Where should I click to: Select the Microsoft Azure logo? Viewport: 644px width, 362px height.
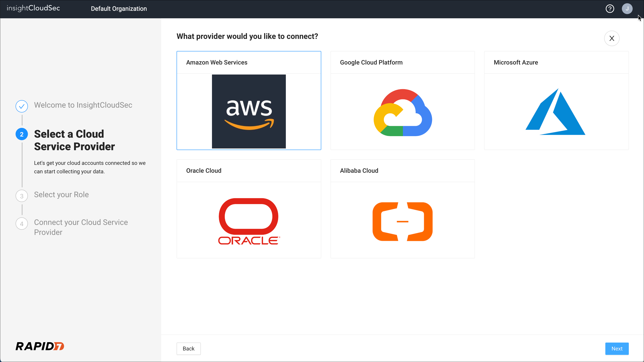tap(555, 112)
